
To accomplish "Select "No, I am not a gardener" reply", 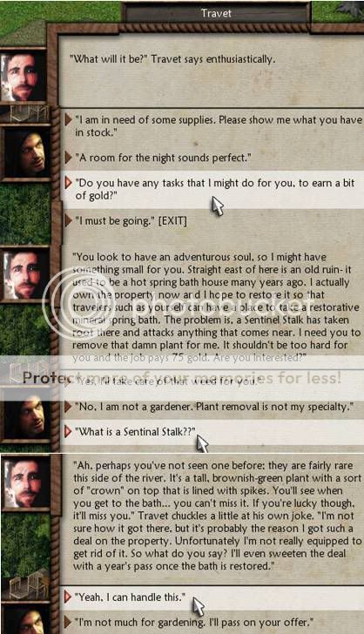I will point(214,407).
